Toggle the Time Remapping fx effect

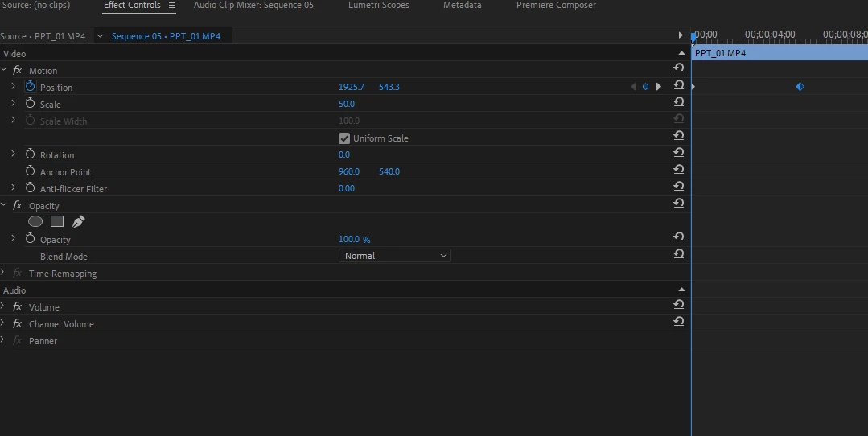coord(17,273)
